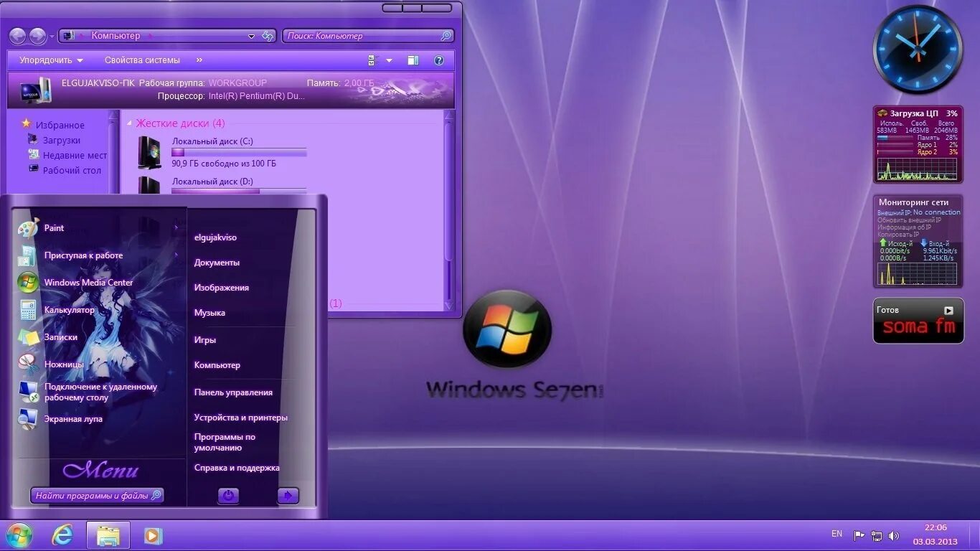Open Windows Media Player taskbar icon

point(153,535)
